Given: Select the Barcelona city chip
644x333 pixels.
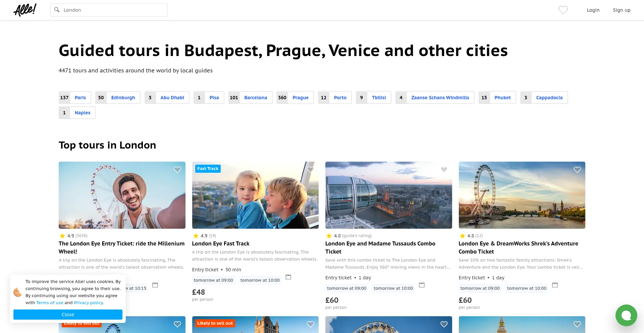Looking at the screenshot, I should [251, 98].
